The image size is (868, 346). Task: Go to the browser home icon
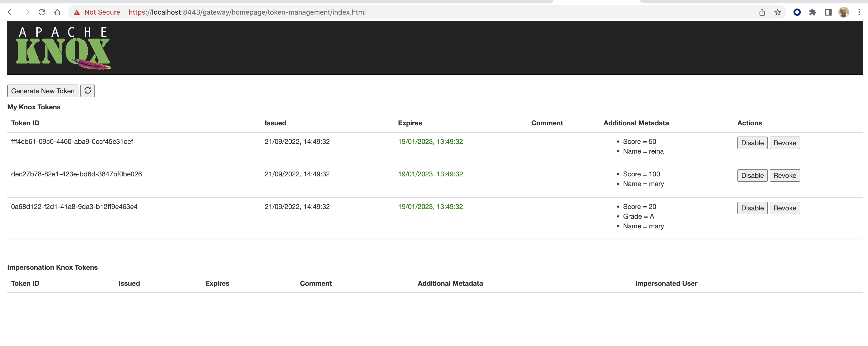[57, 12]
